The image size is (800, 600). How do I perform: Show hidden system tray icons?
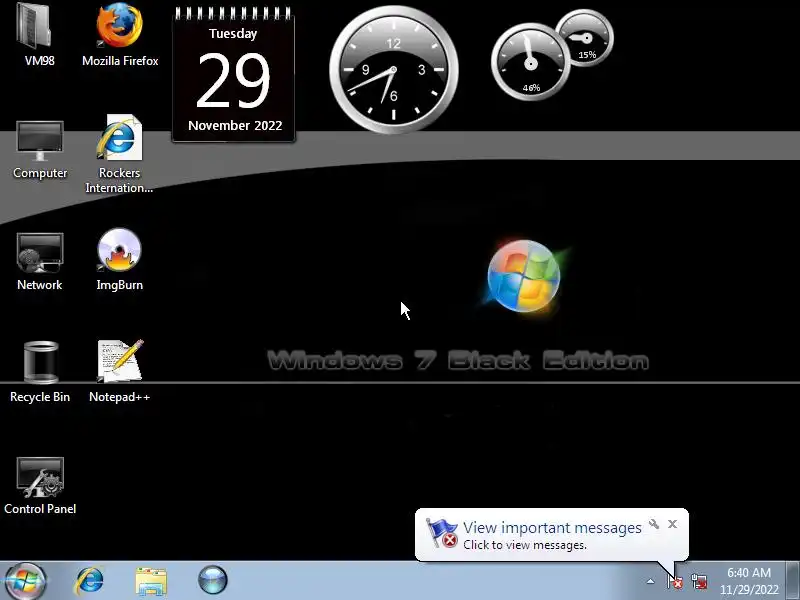click(x=651, y=581)
